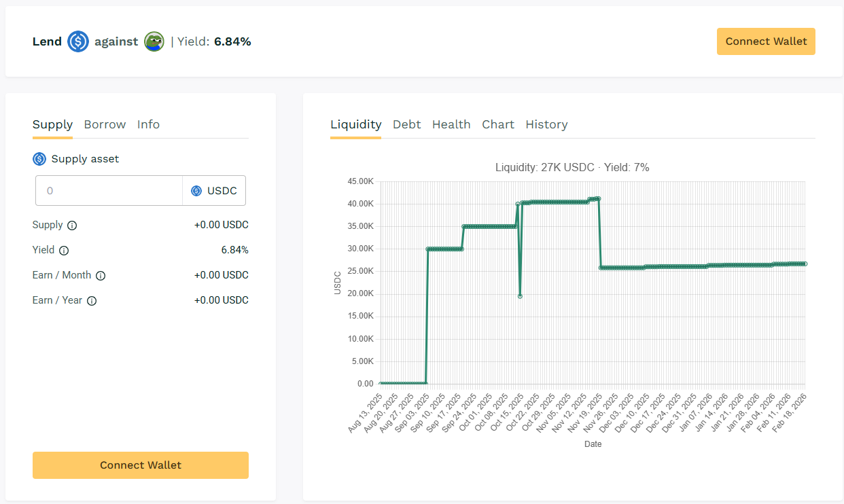Click the Earn / Month info icon
The image size is (844, 504).
101,276
